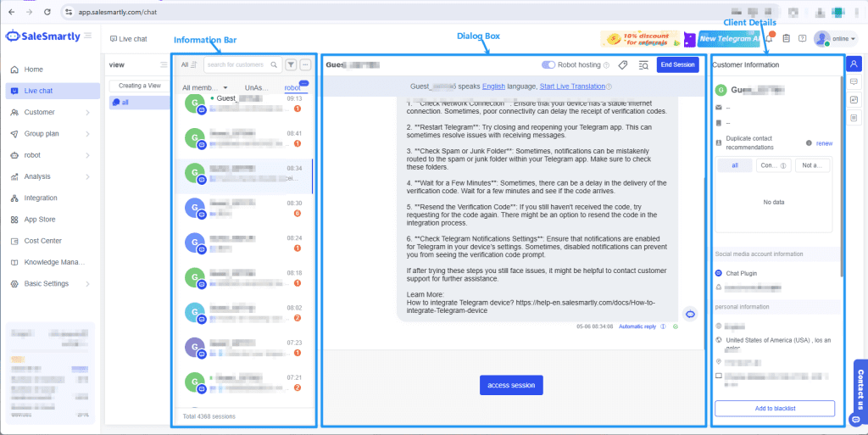868x435 pixels.
Task: Open the quick replies icon in right sidebar
Action: click(x=854, y=82)
